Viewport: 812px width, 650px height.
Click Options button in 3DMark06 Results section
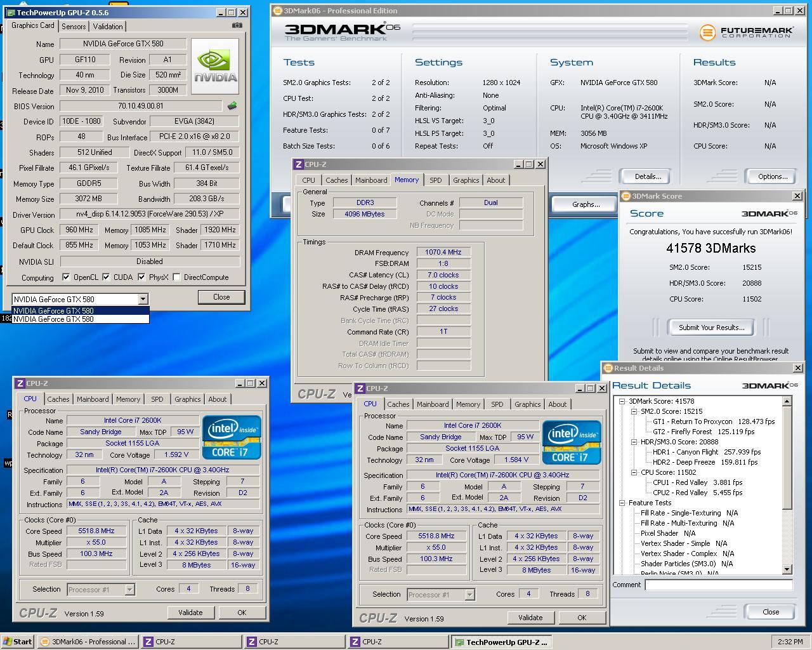coord(773,176)
